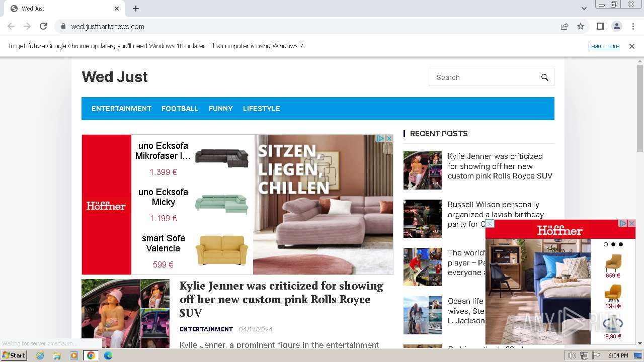Close the Wed Just tab
Screen dimensions: 644x362
[117, 9]
